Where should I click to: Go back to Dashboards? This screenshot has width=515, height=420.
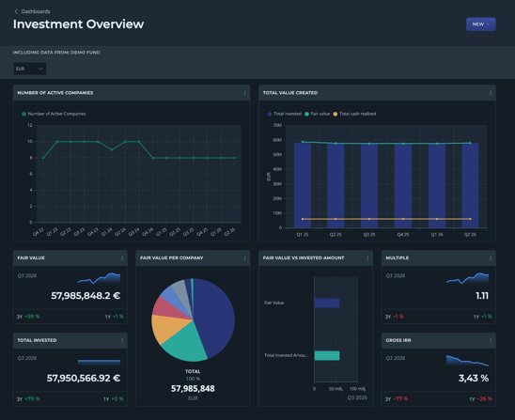pos(36,11)
